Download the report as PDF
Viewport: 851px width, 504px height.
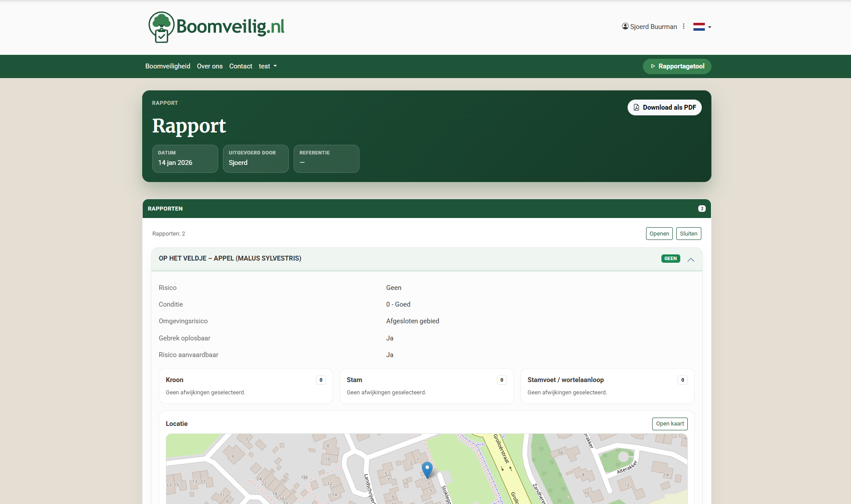[664, 107]
